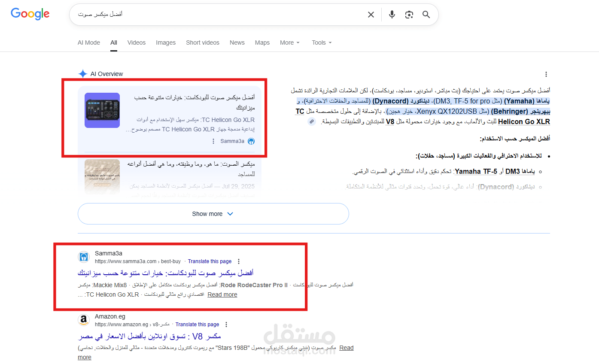
Task: Open the Amazon.eg V8 mixer result title
Action: coord(149,336)
